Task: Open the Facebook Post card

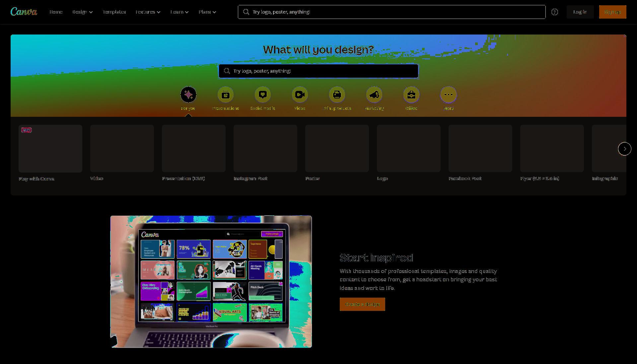Action: click(x=480, y=153)
